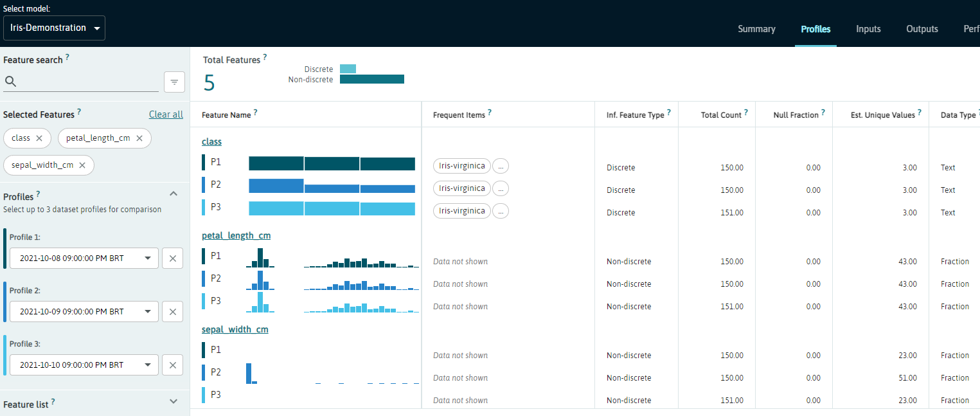Remove the petal_length_cm chip
Viewport: 980px width, 416px height.
tap(139, 138)
